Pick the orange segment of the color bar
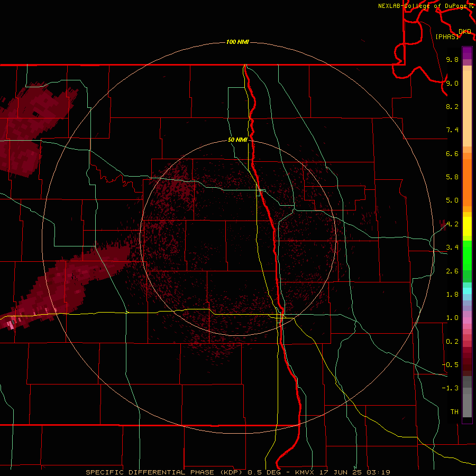Viewport: 476px width, 476px height. [467, 183]
